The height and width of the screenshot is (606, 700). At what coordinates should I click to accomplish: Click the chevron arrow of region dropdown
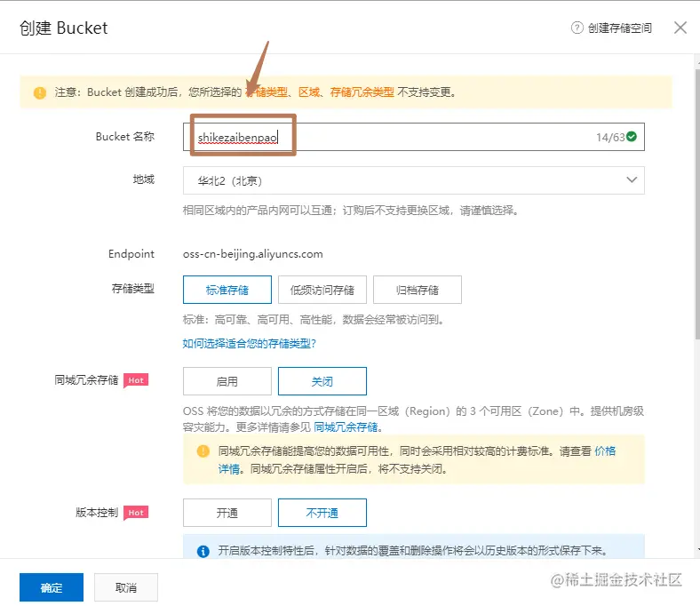tap(632, 180)
